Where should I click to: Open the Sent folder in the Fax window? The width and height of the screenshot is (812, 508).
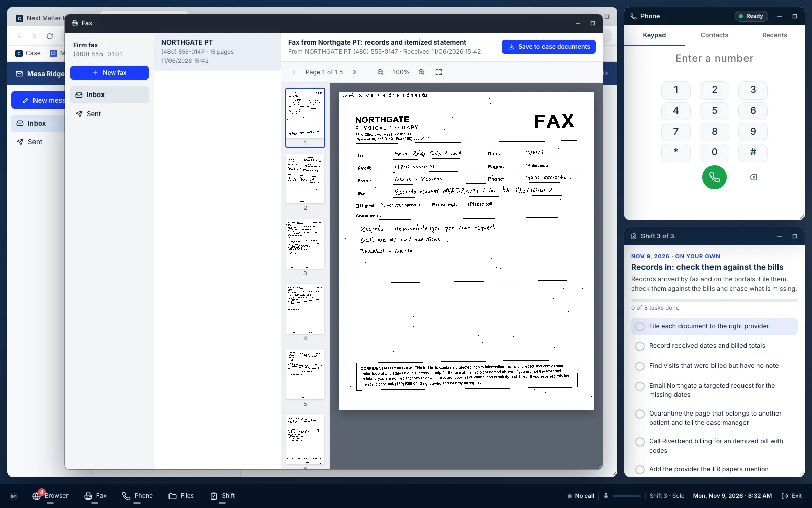pos(109,114)
